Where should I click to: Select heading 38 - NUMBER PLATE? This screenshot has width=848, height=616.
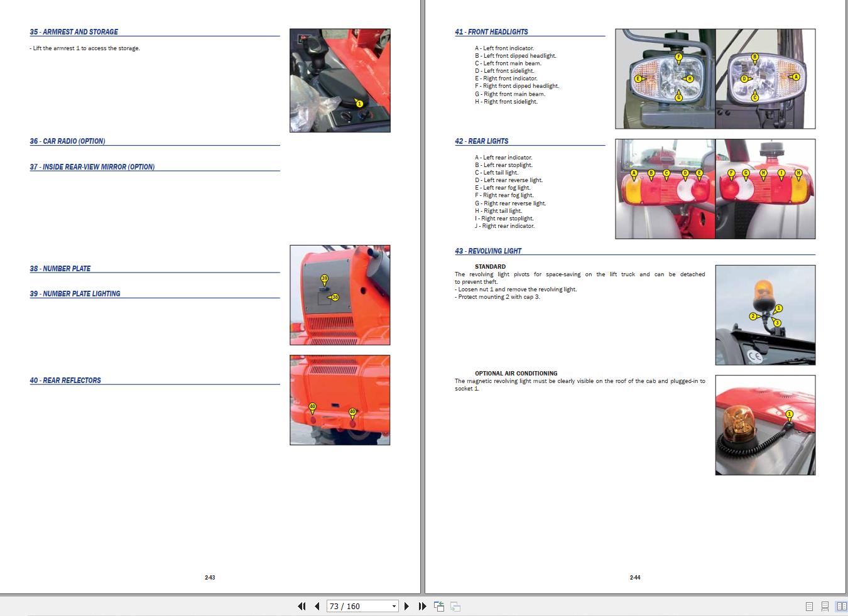(60, 268)
